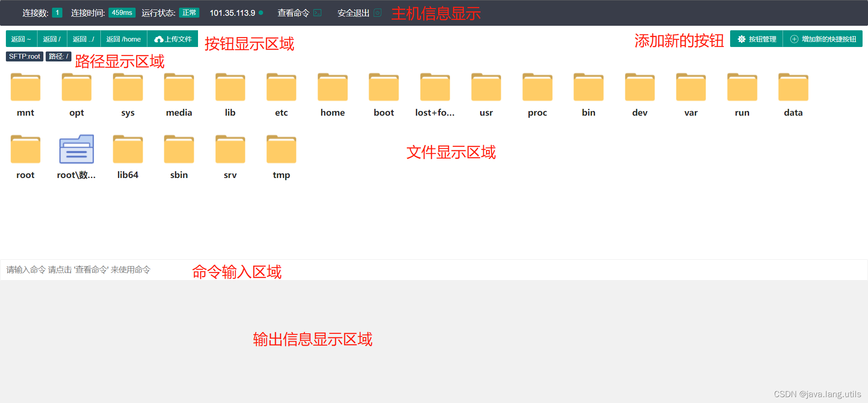
Task: Click the 正常 running status badge
Action: click(x=189, y=13)
